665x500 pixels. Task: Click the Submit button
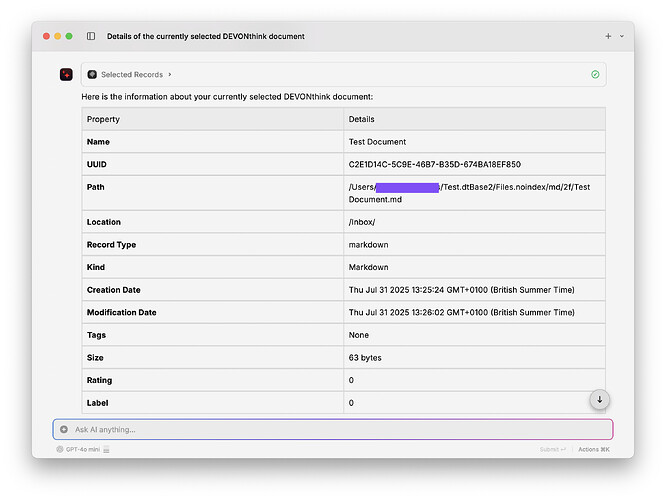click(x=553, y=449)
